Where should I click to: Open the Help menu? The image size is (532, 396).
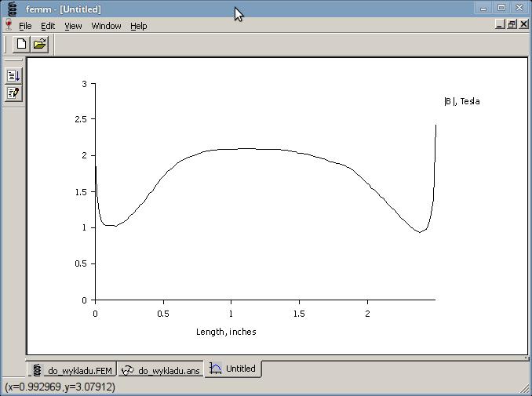pyautogui.click(x=138, y=26)
